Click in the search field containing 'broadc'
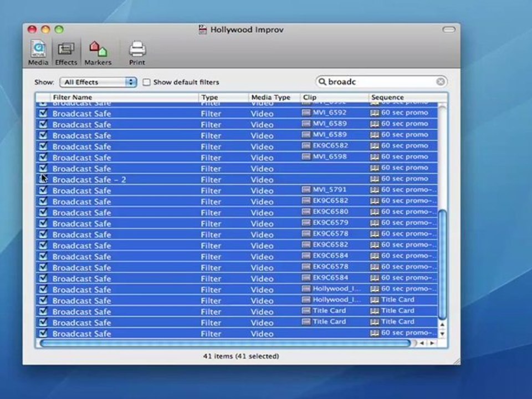This screenshot has height=399, width=532. pos(381,82)
